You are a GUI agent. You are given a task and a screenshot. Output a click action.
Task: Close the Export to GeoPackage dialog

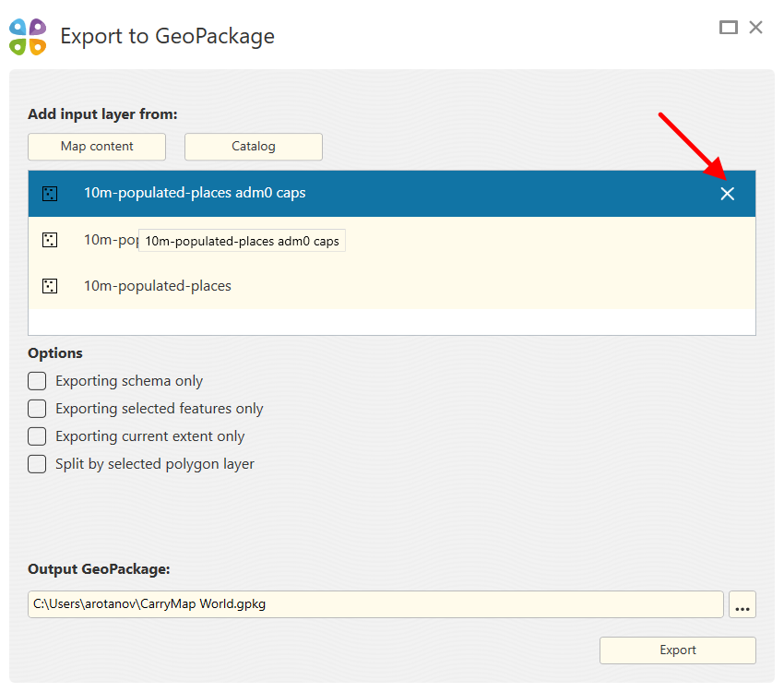[x=756, y=28]
